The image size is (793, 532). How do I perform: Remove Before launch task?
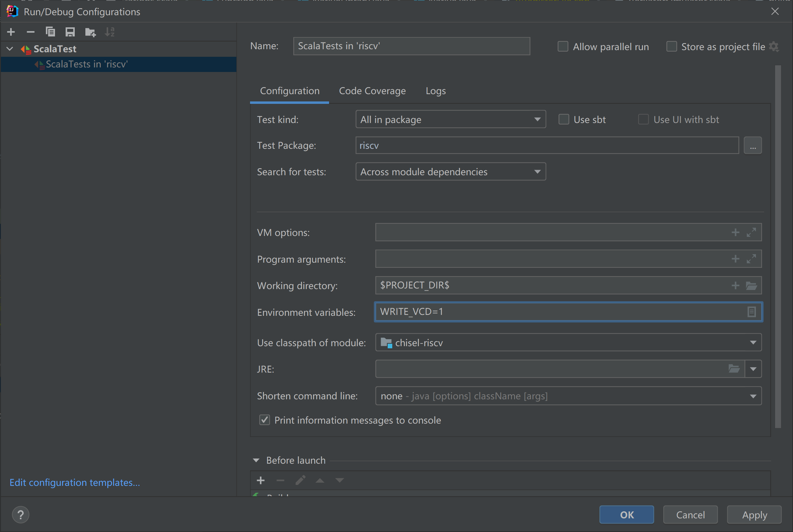click(x=280, y=480)
